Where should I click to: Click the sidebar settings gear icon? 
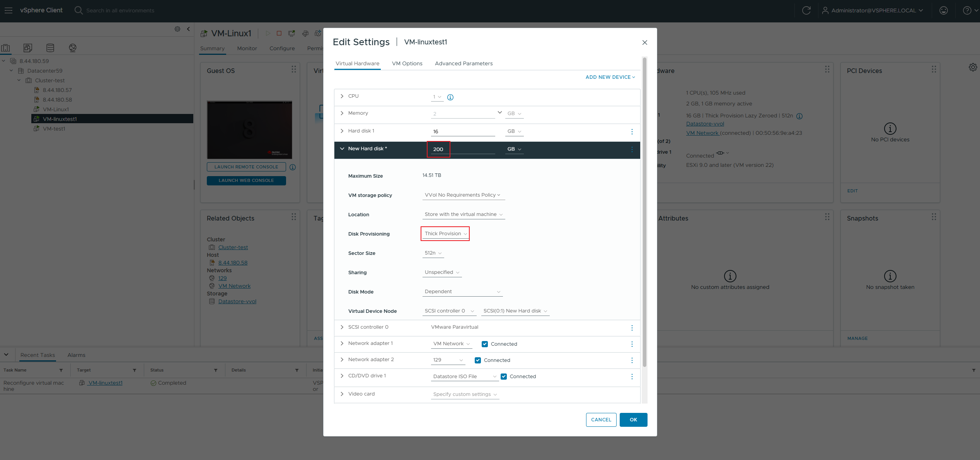click(177, 29)
